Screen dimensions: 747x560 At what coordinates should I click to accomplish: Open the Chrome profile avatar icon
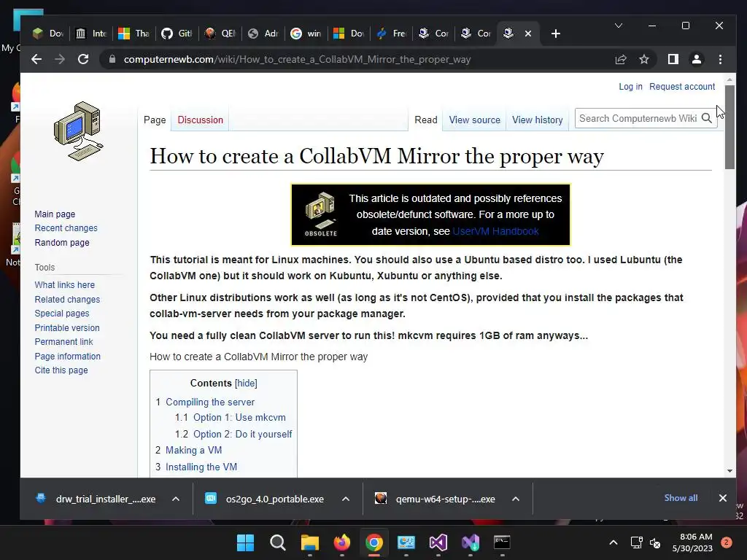pos(696,59)
